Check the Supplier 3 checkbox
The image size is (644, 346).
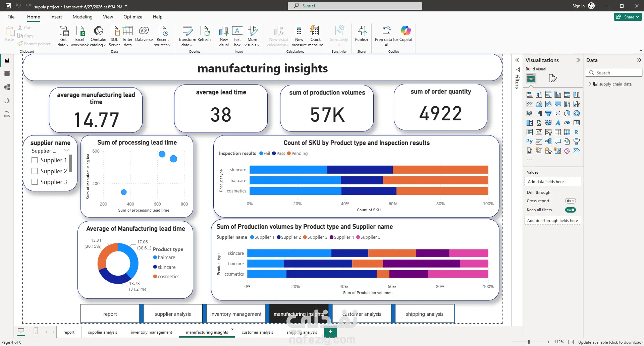(35, 182)
